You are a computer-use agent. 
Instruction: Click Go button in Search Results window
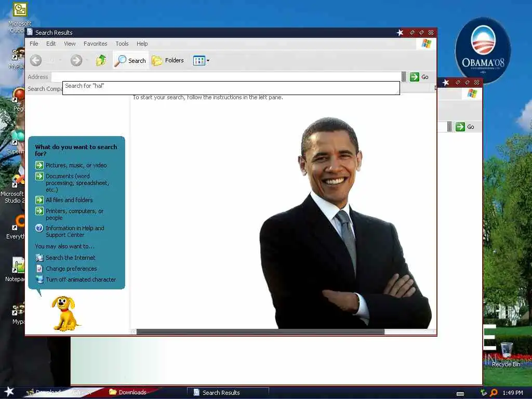tap(419, 77)
